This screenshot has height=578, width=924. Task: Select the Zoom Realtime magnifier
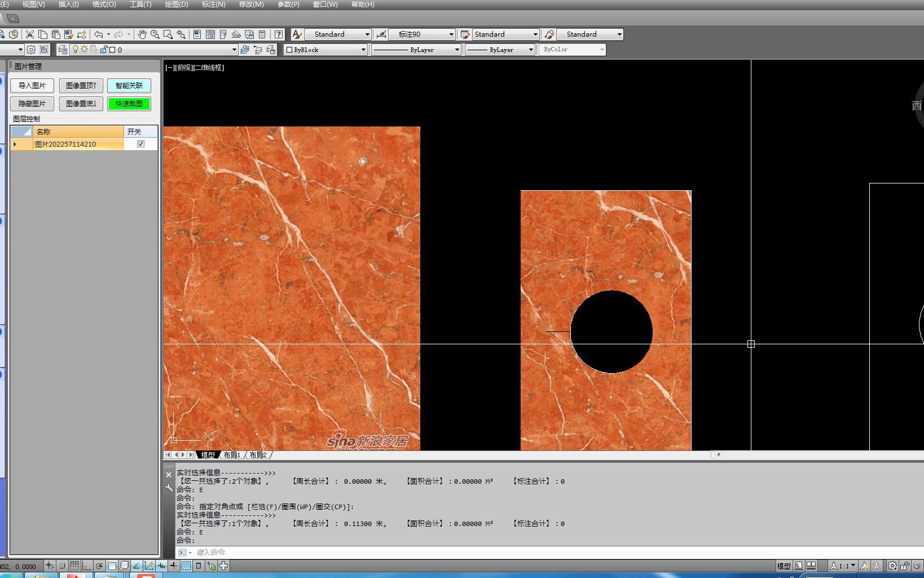click(155, 34)
